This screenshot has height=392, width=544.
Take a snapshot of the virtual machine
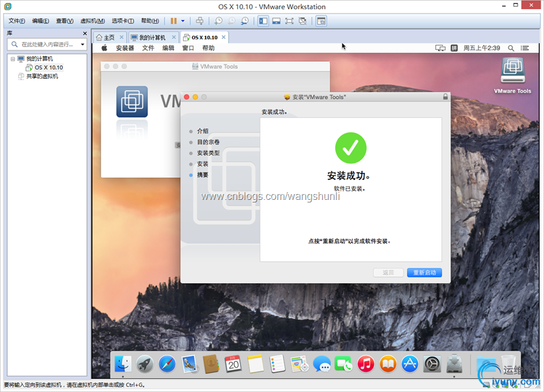[x=219, y=21]
